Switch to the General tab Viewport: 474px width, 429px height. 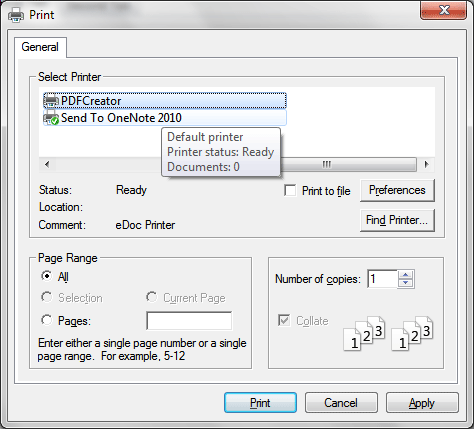(40, 47)
